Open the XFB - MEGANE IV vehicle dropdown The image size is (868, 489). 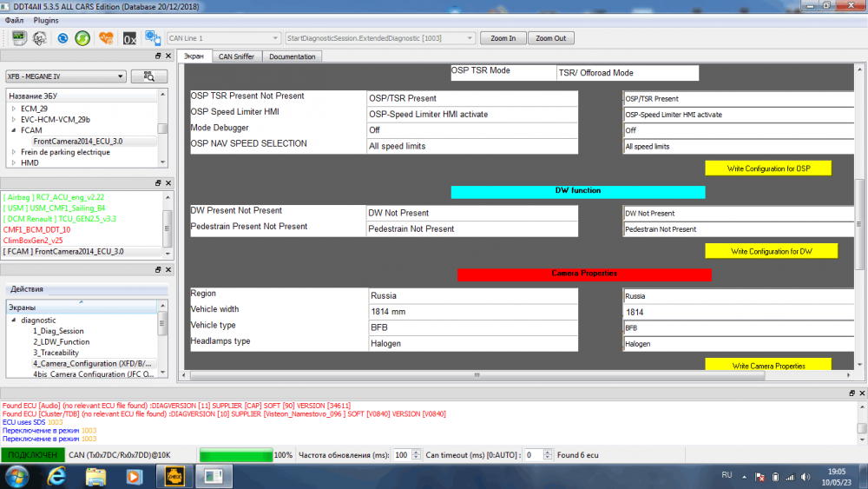(66, 76)
